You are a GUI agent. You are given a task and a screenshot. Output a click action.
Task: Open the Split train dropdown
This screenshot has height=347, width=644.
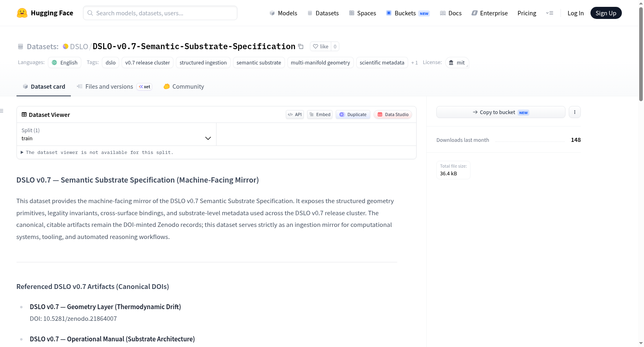coord(116,134)
